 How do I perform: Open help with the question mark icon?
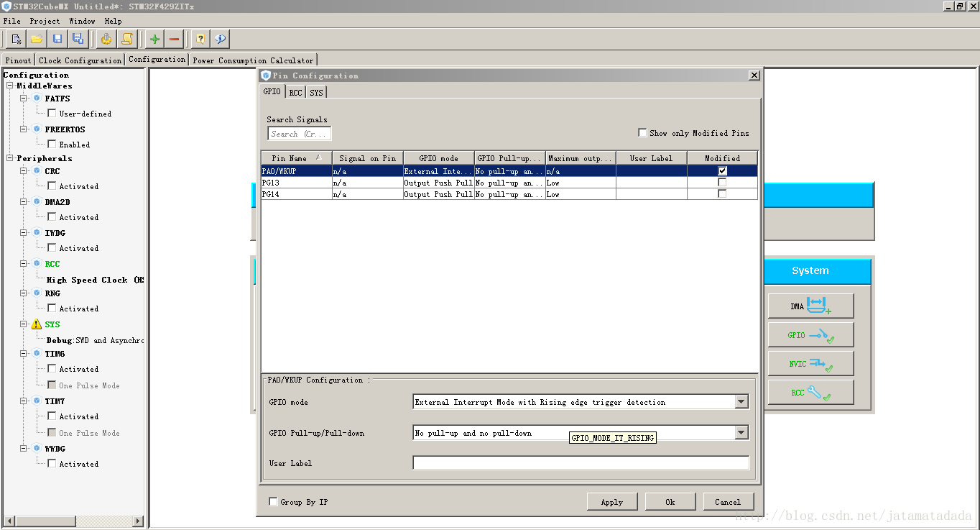click(x=201, y=39)
